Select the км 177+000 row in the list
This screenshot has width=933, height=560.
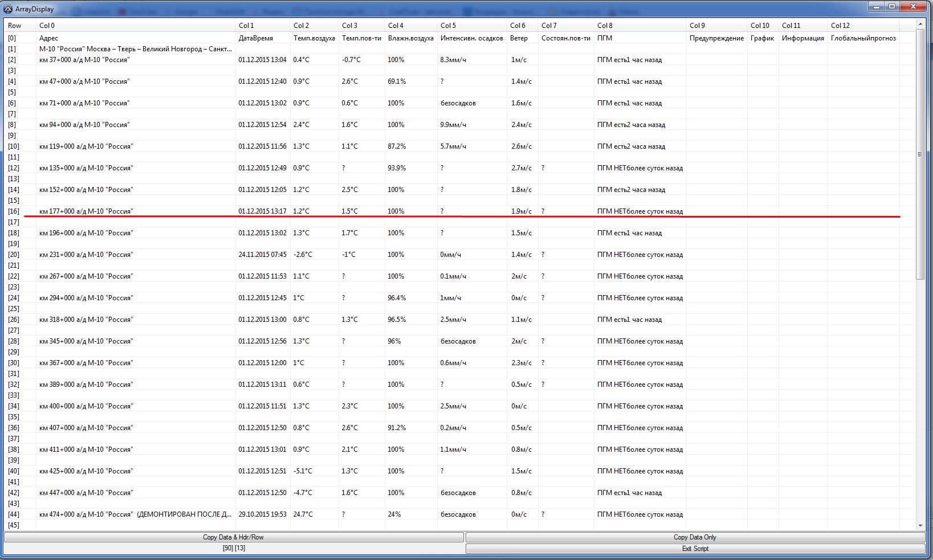point(86,211)
